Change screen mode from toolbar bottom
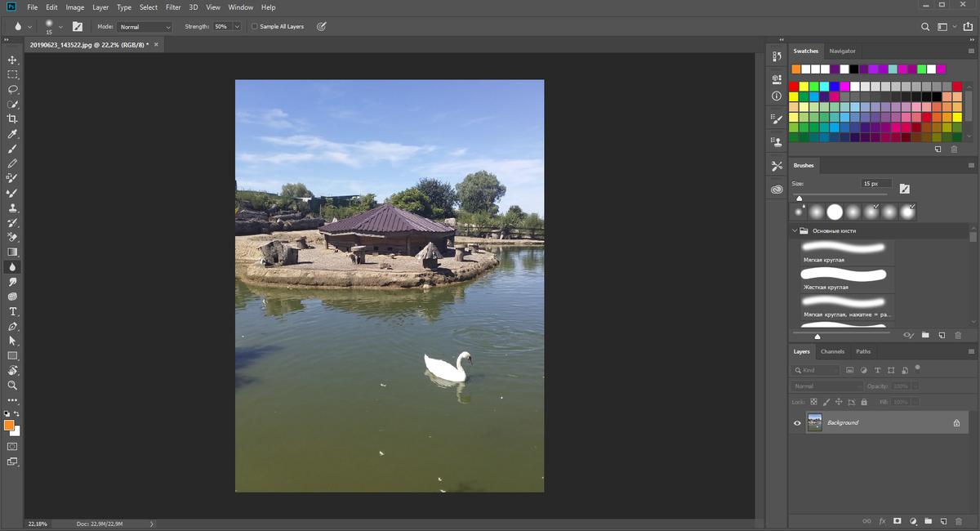This screenshot has height=531, width=980. point(12,462)
